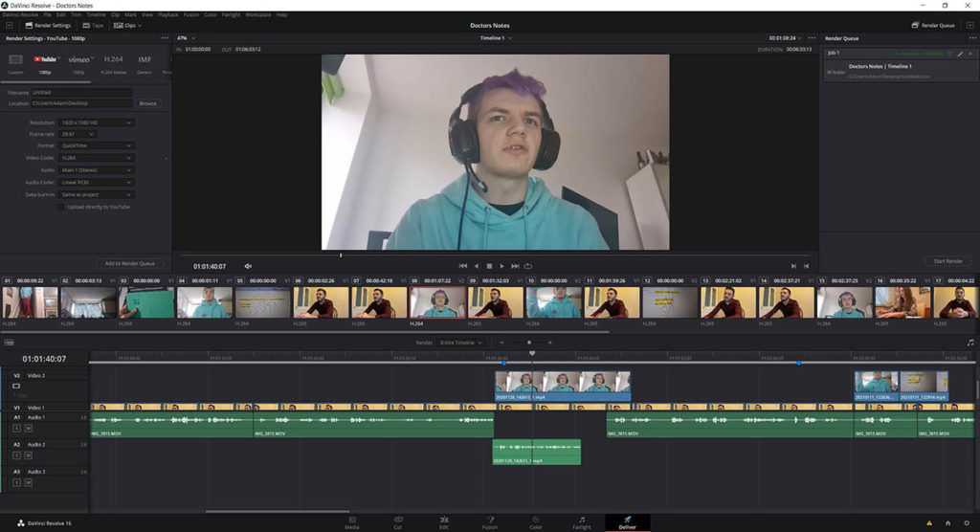This screenshot has height=532, width=980.
Task: Click the viewer volume speaker icon
Action: (x=248, y=266)
